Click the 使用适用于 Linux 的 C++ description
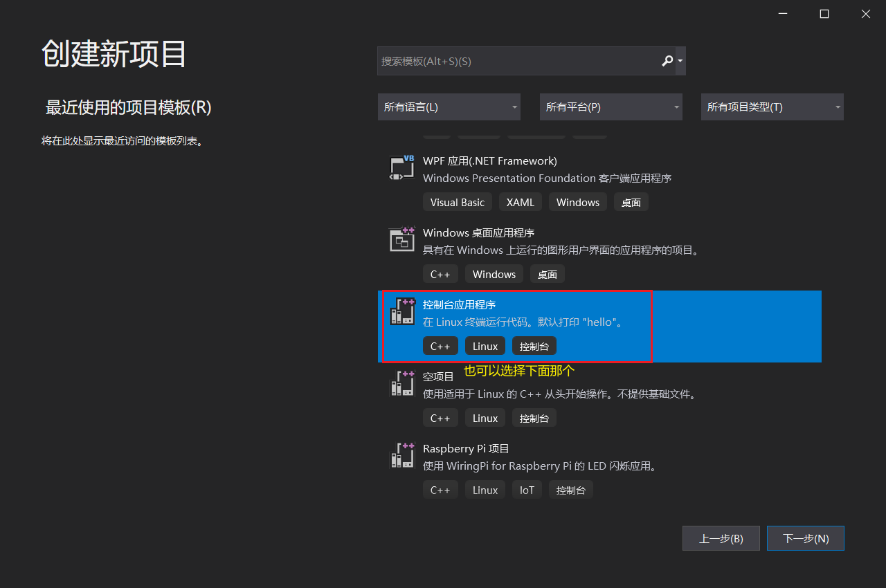The height and width of the screenshot is (588, 886). click(560, 394)
